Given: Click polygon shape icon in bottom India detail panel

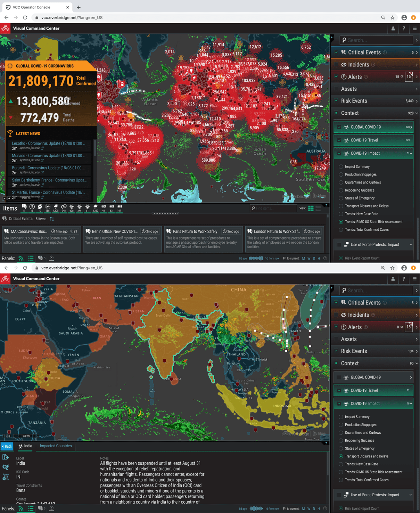Looking at the screenshot, I should coord(6,477).
